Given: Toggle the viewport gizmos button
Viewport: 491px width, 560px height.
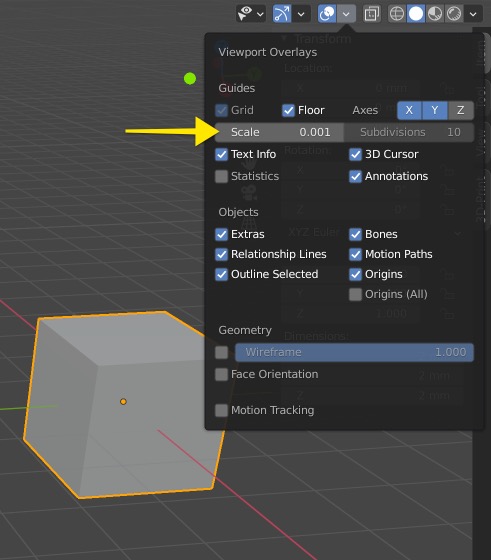Looking at the screenshot, I should point(282,14).
